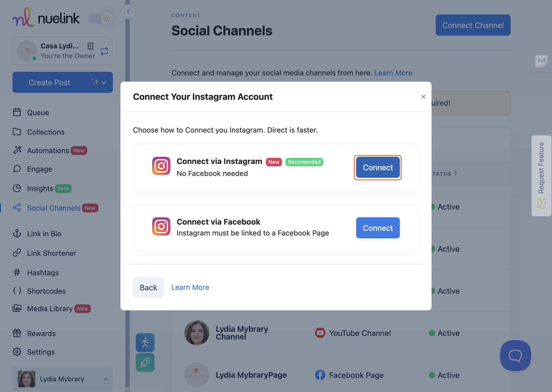
Task: Click the blue running figure button
Action: 145,343
